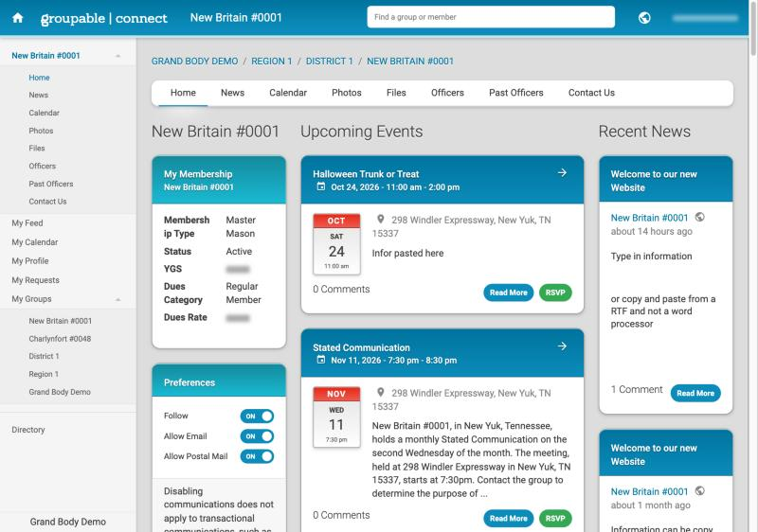This screenshot has height=532, width=758.
Task: Click the 1 Comment text
Action: tap(637, 390)
